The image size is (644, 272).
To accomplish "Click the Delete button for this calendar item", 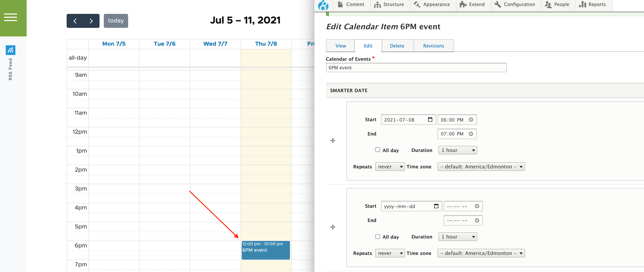I will 397,46.
